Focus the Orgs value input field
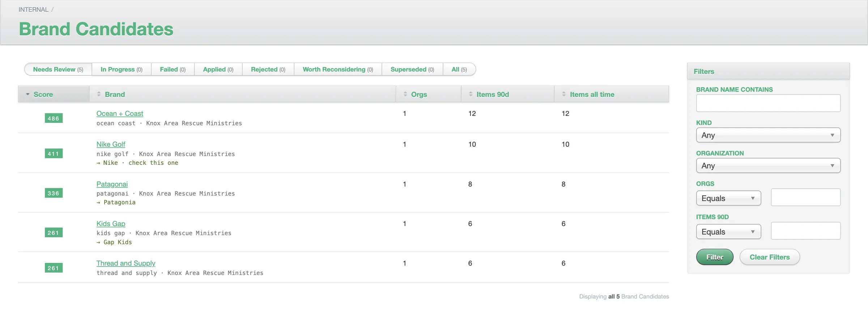This screenshot has height=326, width=868. point(805,197)
